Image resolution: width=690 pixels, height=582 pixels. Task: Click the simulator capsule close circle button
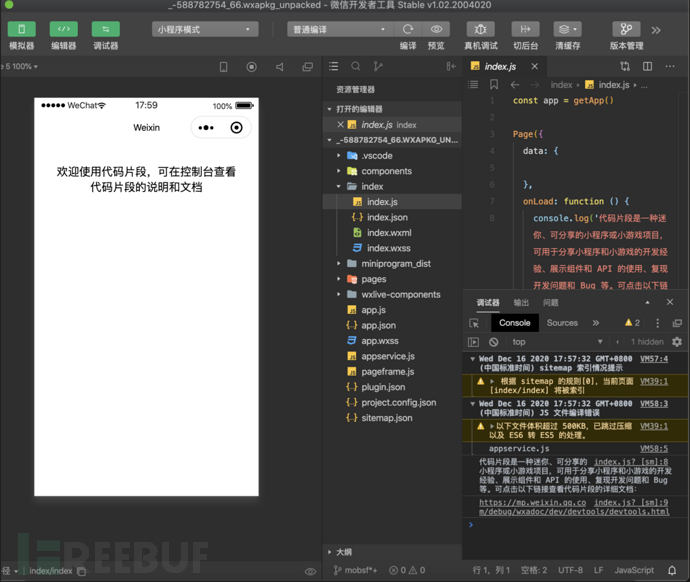pos(236,128)
